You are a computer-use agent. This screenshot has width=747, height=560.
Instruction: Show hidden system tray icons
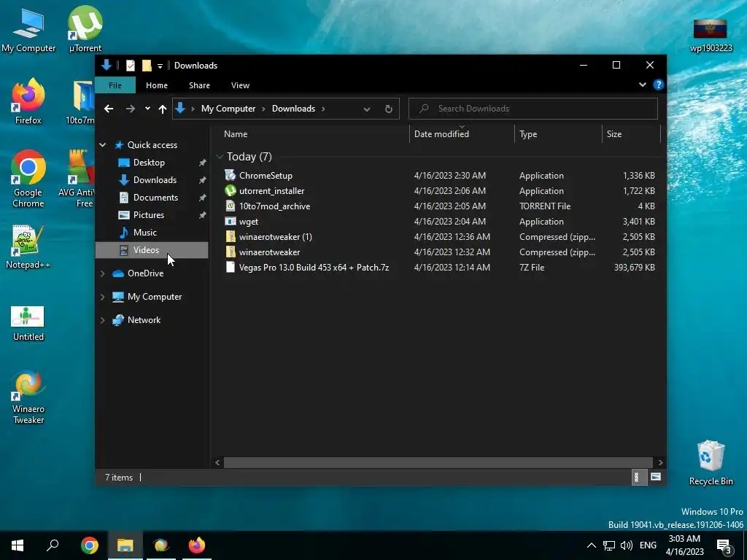point(591,545)
